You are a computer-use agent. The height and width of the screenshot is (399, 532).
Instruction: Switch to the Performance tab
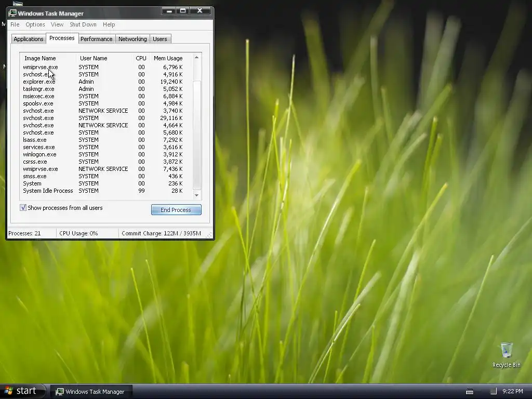[x=96, y=39]
